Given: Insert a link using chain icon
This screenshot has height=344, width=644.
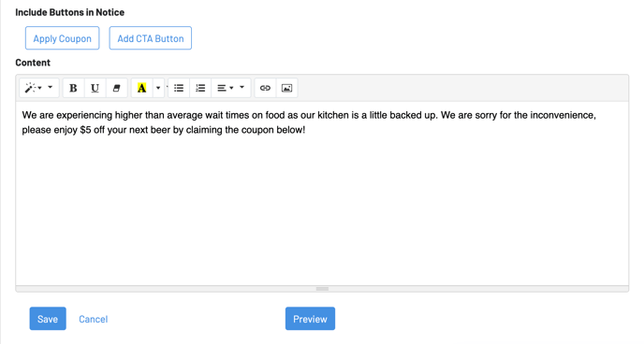Looking at the screenshot, I should click(x=265, y=88).
